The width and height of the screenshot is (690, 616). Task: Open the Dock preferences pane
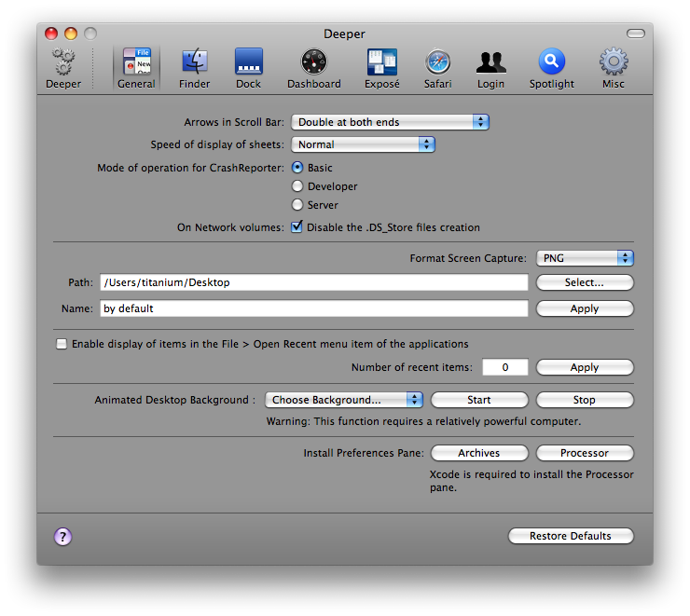pyautogui.click(x=249, y=69)
